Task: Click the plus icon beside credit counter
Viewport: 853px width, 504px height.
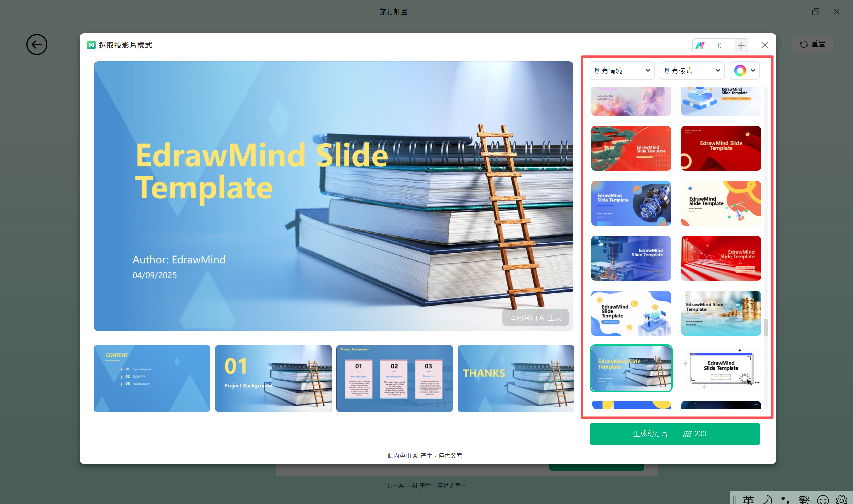Action: tap(741, 45)
